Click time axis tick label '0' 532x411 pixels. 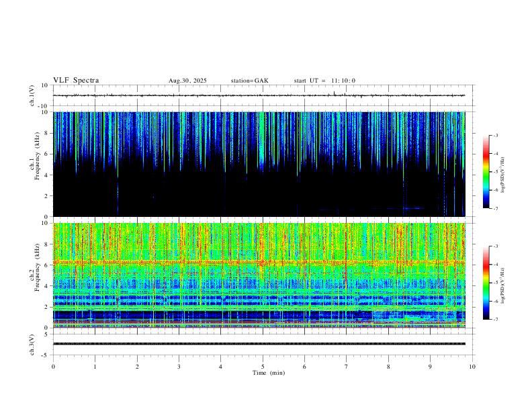click(x=53, y=367)
